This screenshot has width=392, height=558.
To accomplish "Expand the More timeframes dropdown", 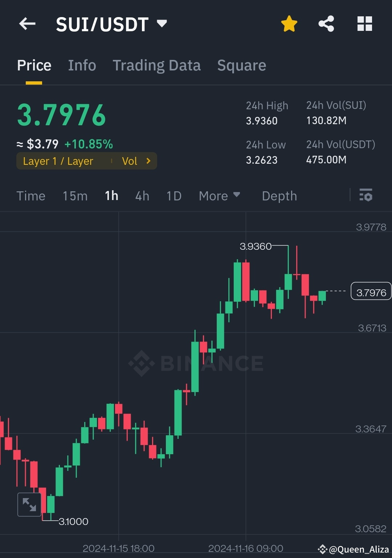I will coord(220,196).
